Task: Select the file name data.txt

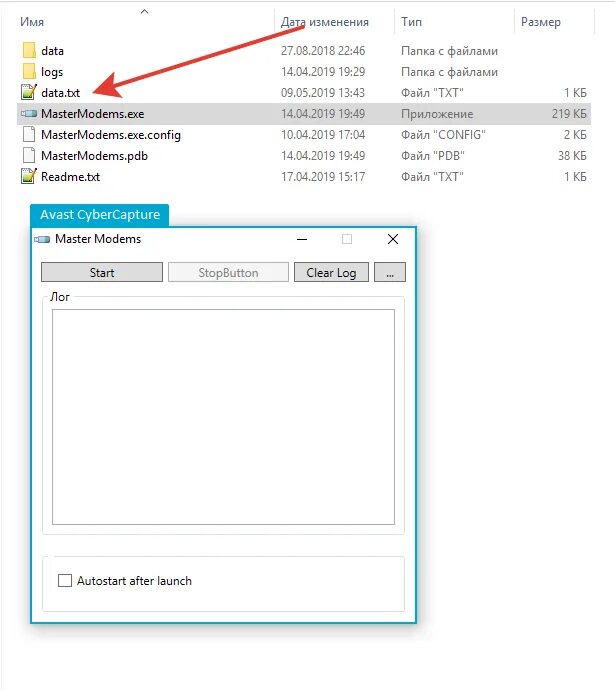Action: tap(61, 93)
